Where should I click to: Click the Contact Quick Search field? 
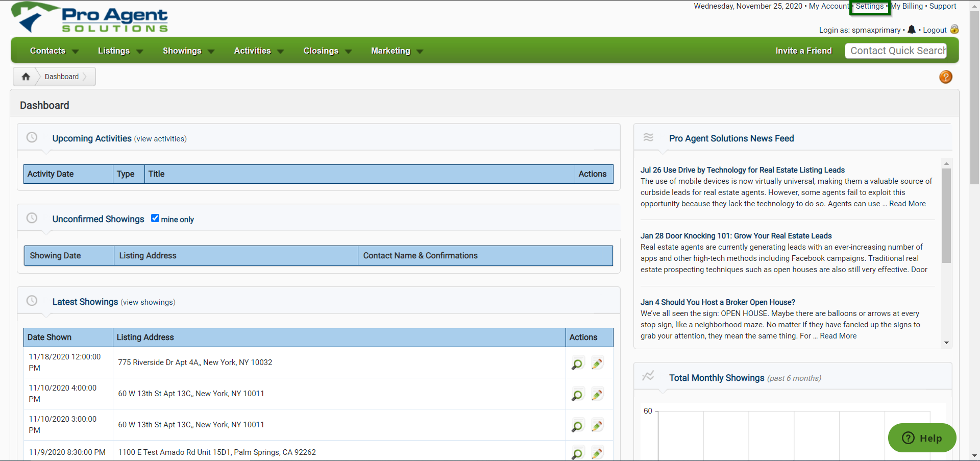(896, 51)
